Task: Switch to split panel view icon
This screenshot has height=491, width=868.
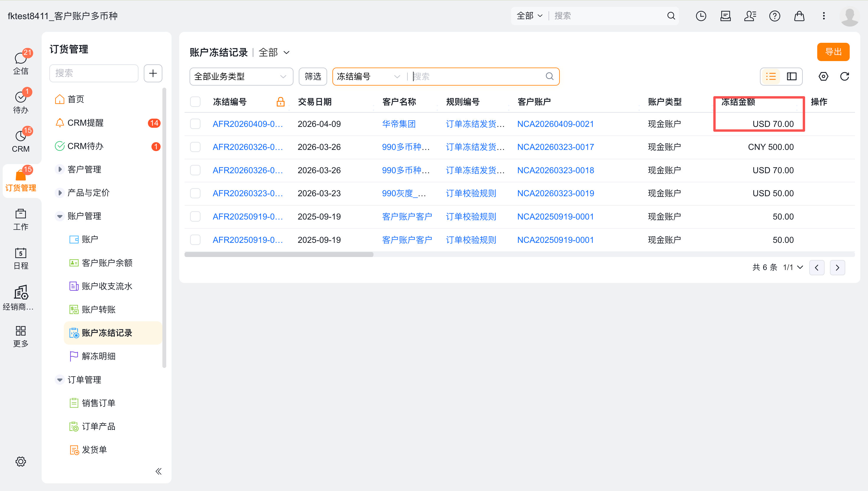Action: 792,76
